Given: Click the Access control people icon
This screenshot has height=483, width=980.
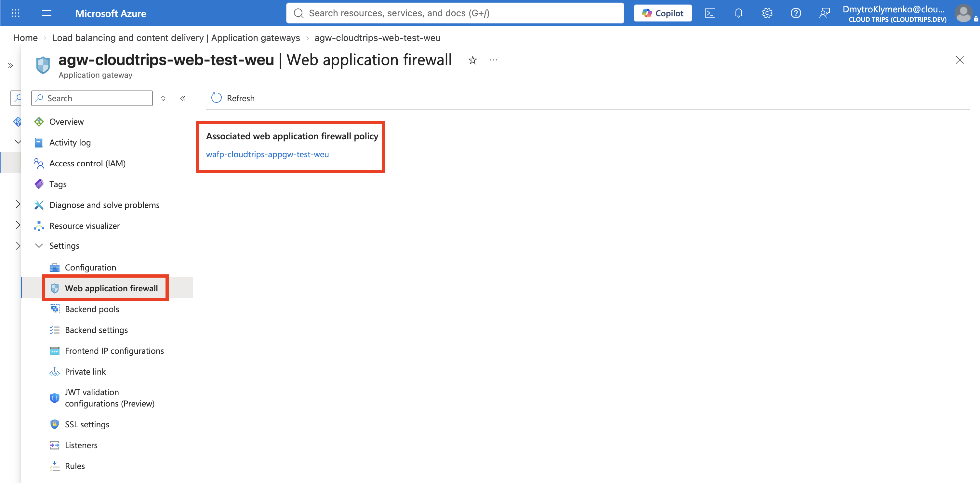Looking at the screenshot, I should [39, 163].
